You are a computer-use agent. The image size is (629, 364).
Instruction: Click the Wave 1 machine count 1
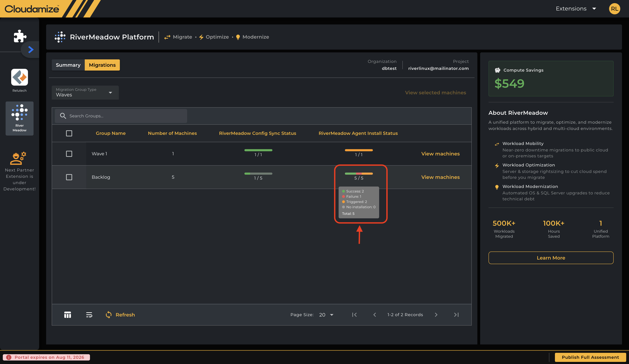click(173, 154)
